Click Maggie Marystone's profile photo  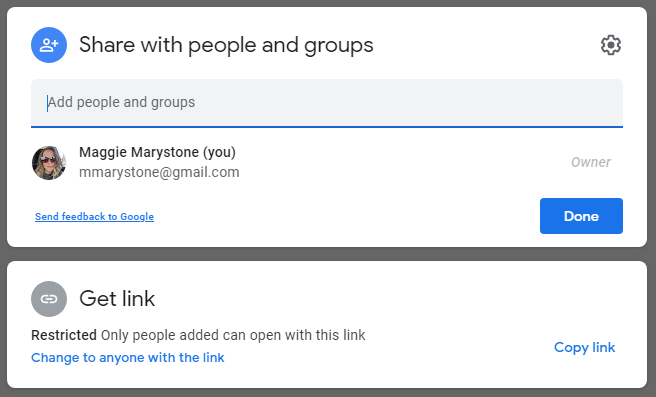(x=49, y=163)
